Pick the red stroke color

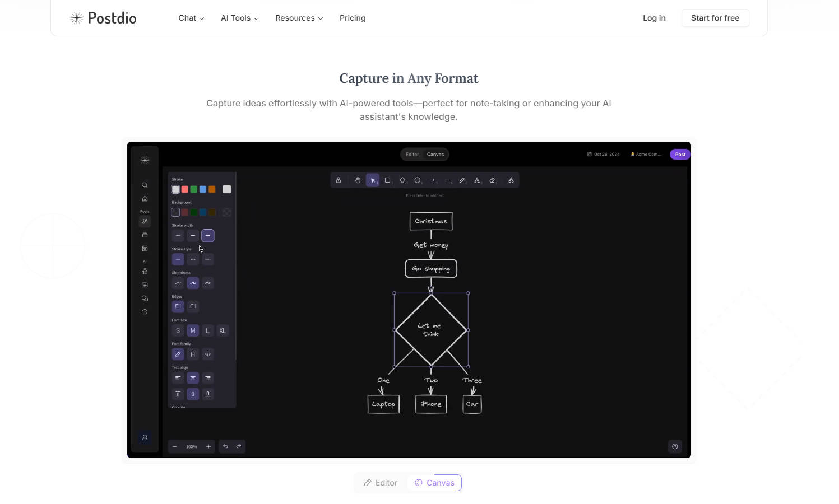pos(184,189)
